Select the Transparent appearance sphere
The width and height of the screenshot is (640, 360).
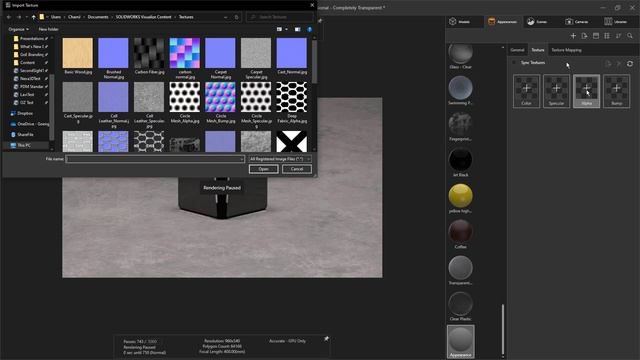[460, 267]
